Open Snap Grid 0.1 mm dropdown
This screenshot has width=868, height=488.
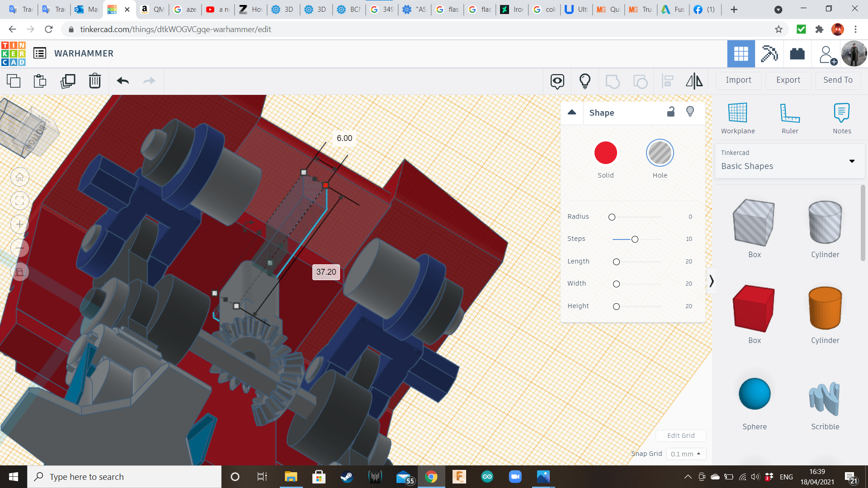(x=685, y=454)
